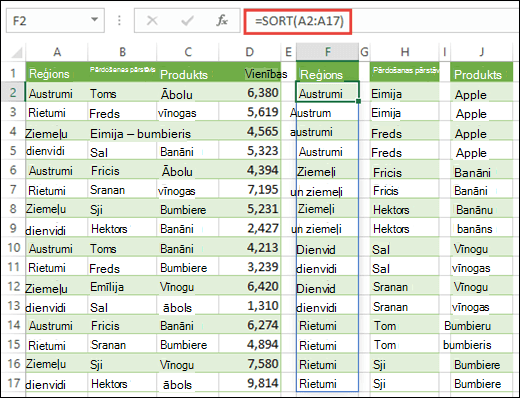
Task: Click cell D15 value 4,894
Action: pos(249,344)
